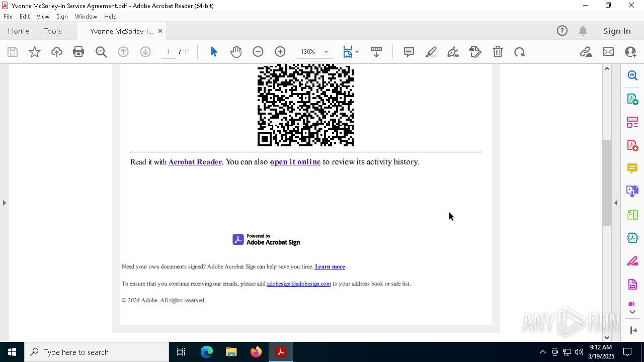Open the Sign menu
The image size is (644, 362).
coord(62,17)
